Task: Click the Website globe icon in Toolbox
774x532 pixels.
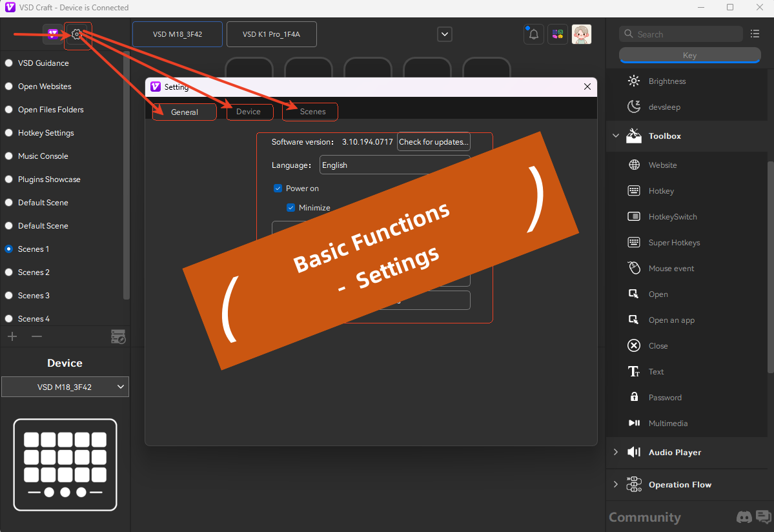Action: (634, 165)
